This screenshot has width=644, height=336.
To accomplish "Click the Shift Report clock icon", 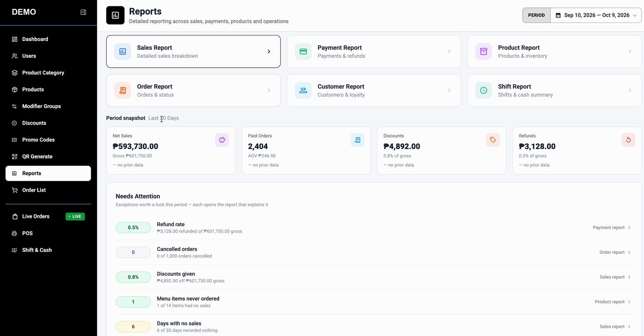I will [x=483, y=91].
